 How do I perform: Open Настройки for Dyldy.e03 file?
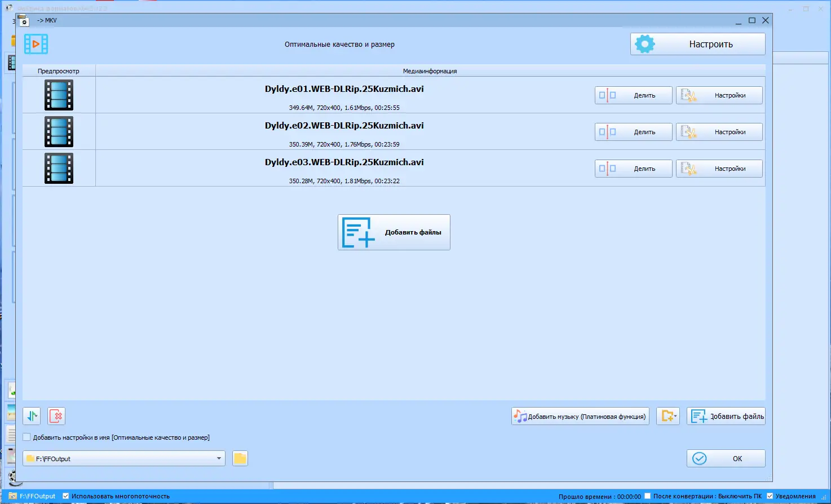click(x=719, y=169)
